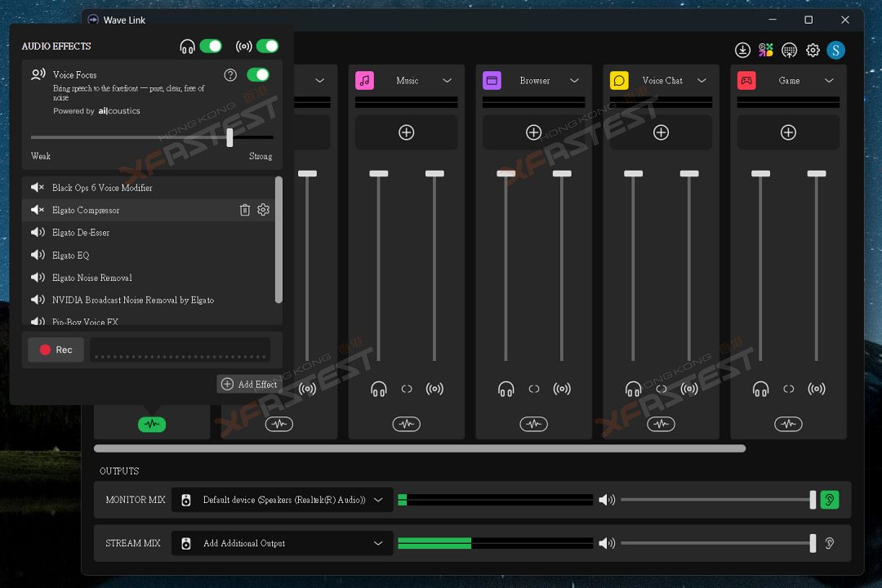Open Game channel effects waveform button
Image resolution: width=882 pixels, height=588 pixels.
pyautogui.click(x=788, y=424)
